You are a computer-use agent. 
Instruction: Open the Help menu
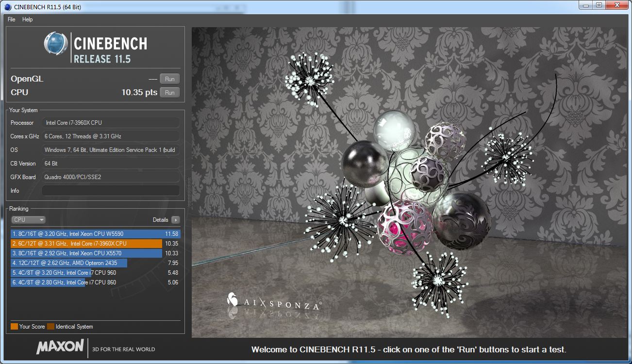tap(28, 19)
